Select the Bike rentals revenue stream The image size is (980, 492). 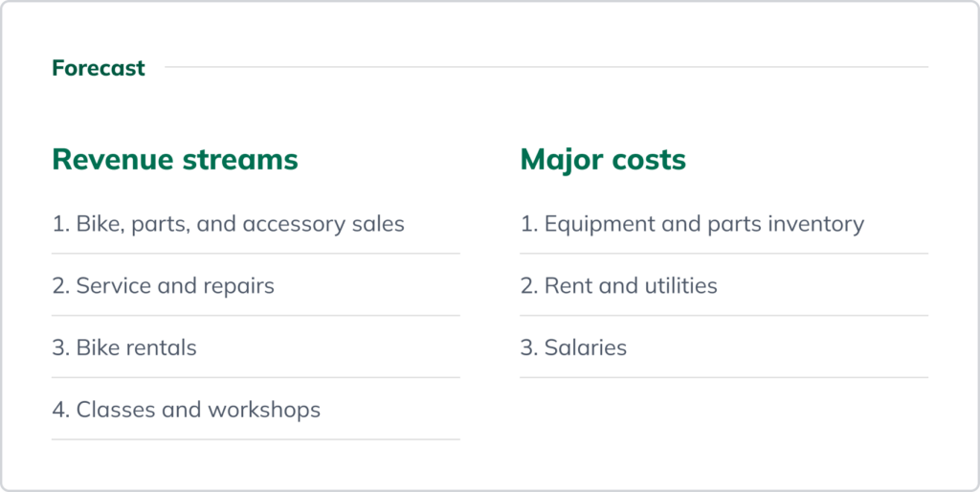click(x=124, y=347)
